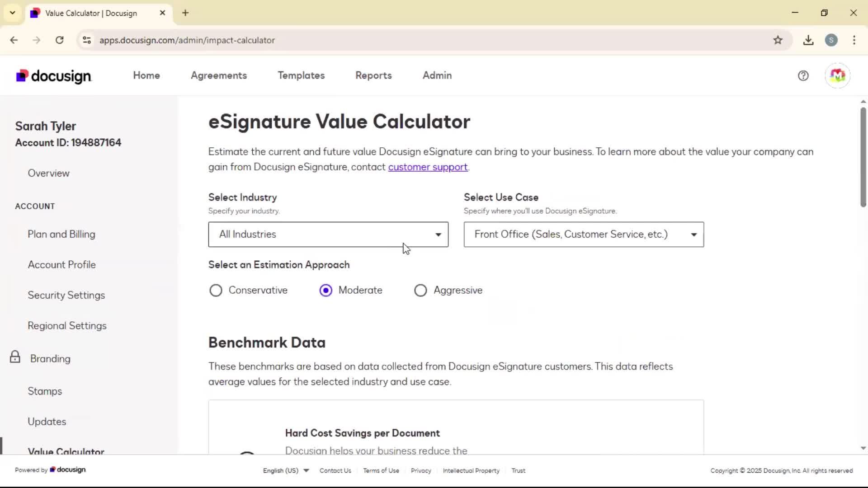Open the user profile avatar menu
This screenshot has width=868, height=488.
(837, 75)
